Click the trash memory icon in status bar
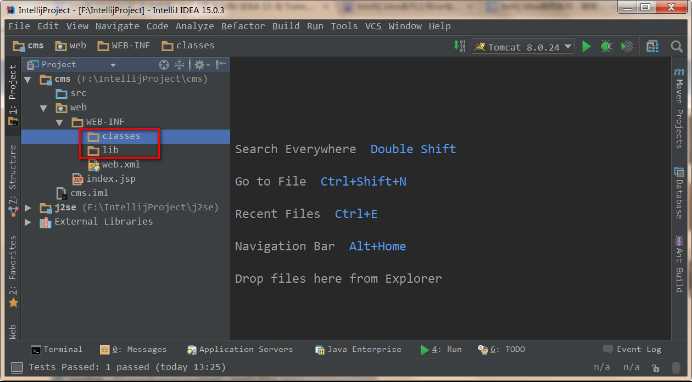 (x=676, y=367)
